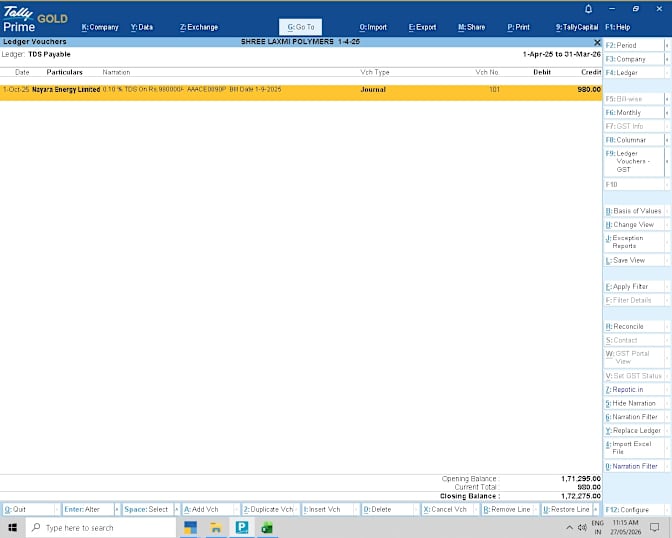Expand arrow beside F6: Monthly
This screenshot has height=538, width=672.
[x=667, y=112]
